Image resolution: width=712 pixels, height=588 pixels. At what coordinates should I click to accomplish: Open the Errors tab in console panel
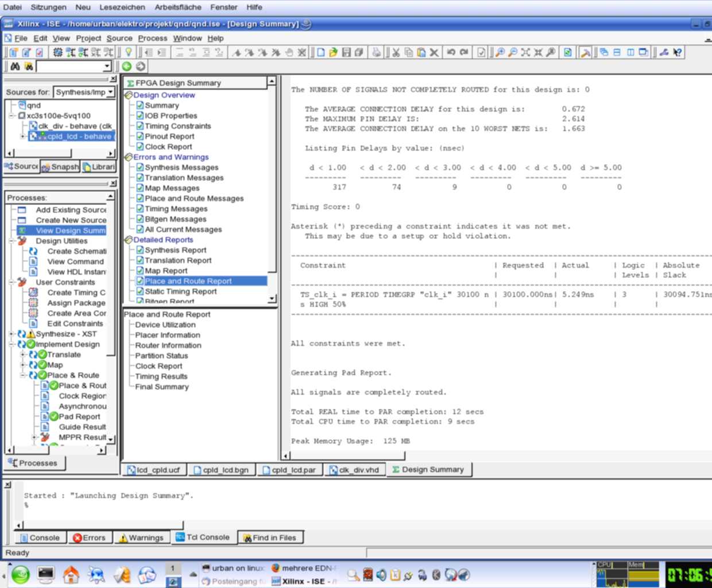point(89,537)
